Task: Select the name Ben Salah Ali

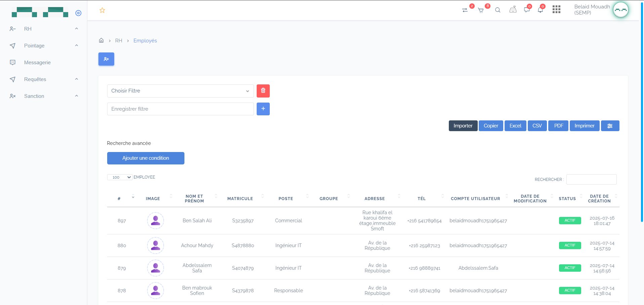Action: [197, 221]
